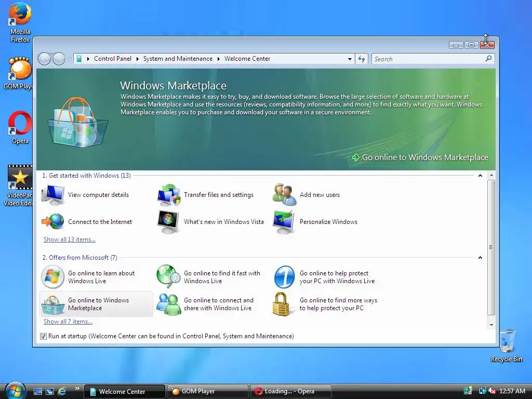
Task: Click the Welcome Center vertical scrollbar thumb
Action: click(x=491, y=247)
